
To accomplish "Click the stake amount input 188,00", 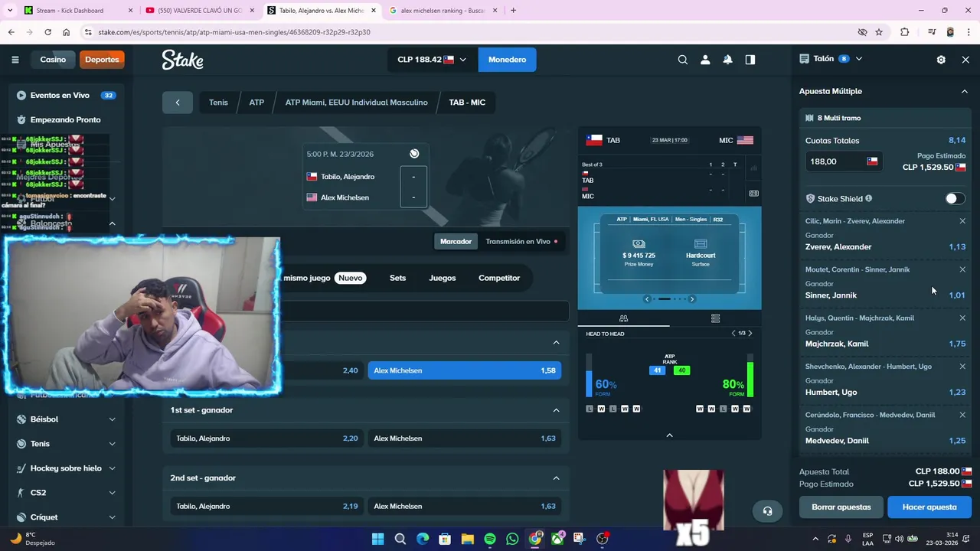I will (x=842, y=161).
